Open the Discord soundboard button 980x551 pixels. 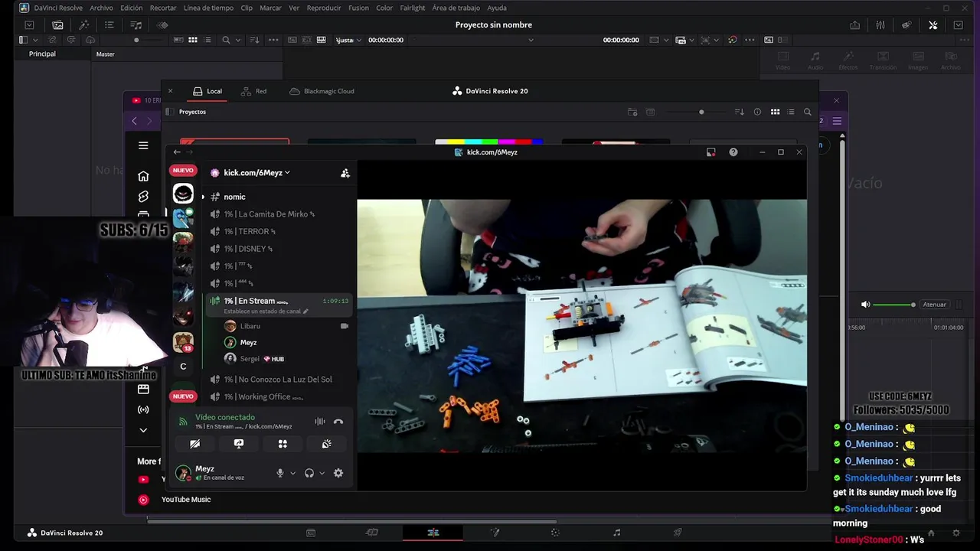coord(326,444)
